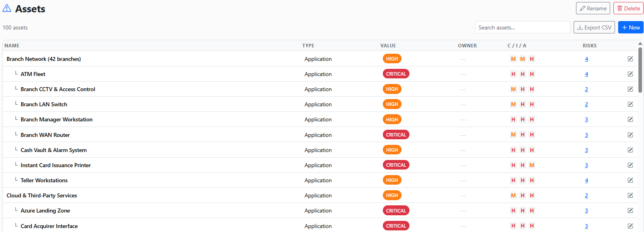Edit the Teller Workstations asset
Image resolution: width=644 pixels, height=232 pixels.
click(x=630, y=180)
